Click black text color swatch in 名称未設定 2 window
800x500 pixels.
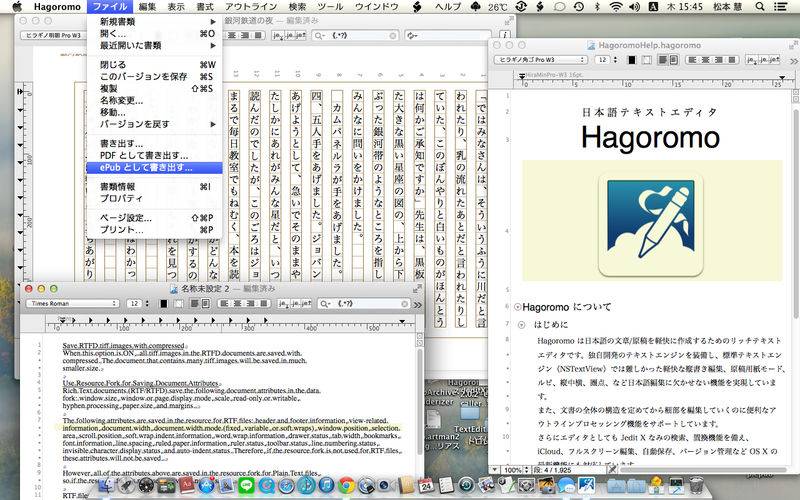point(164,304)
